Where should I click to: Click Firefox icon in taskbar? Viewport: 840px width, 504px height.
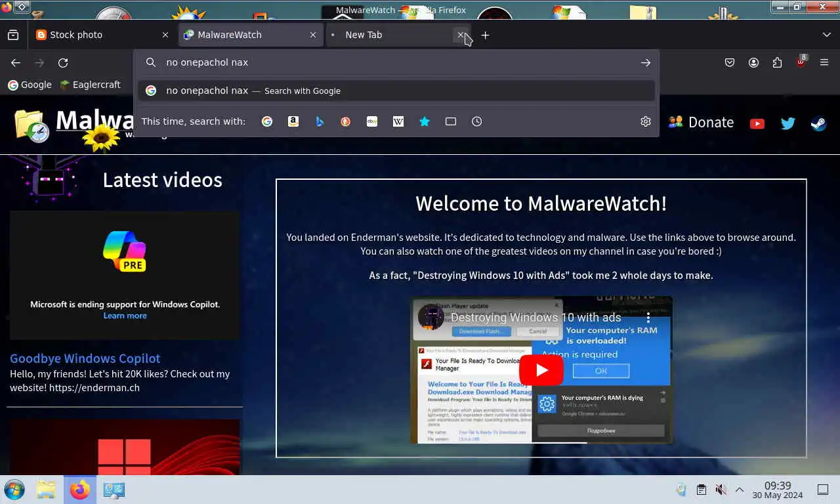80,490
